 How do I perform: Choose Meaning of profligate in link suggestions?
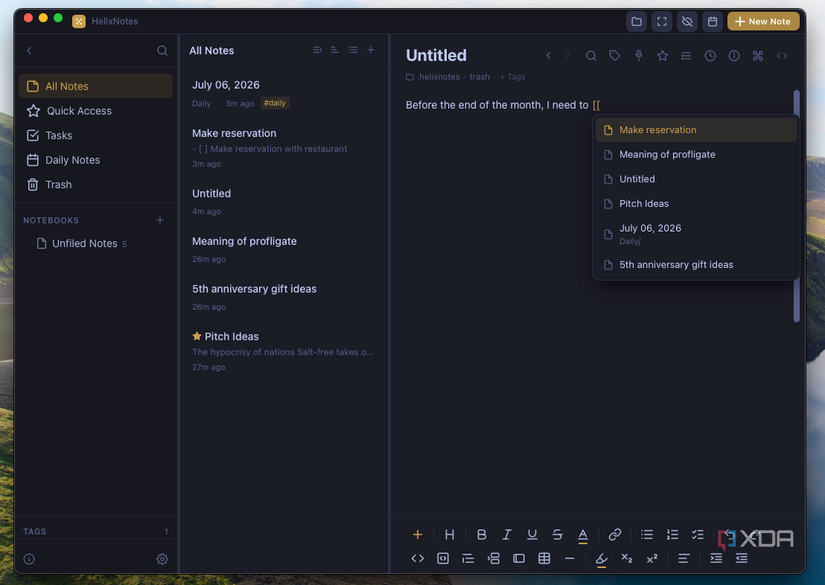coord(696,155)
